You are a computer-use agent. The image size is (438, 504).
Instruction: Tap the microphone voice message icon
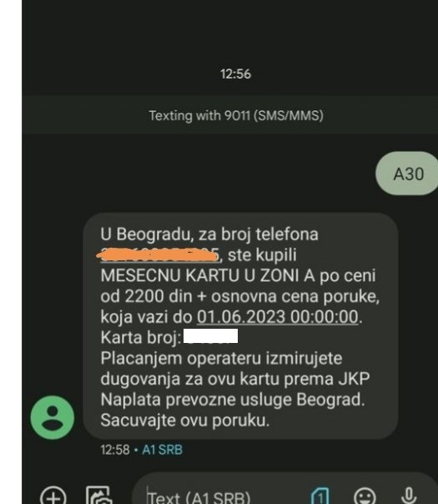(409, 496)
